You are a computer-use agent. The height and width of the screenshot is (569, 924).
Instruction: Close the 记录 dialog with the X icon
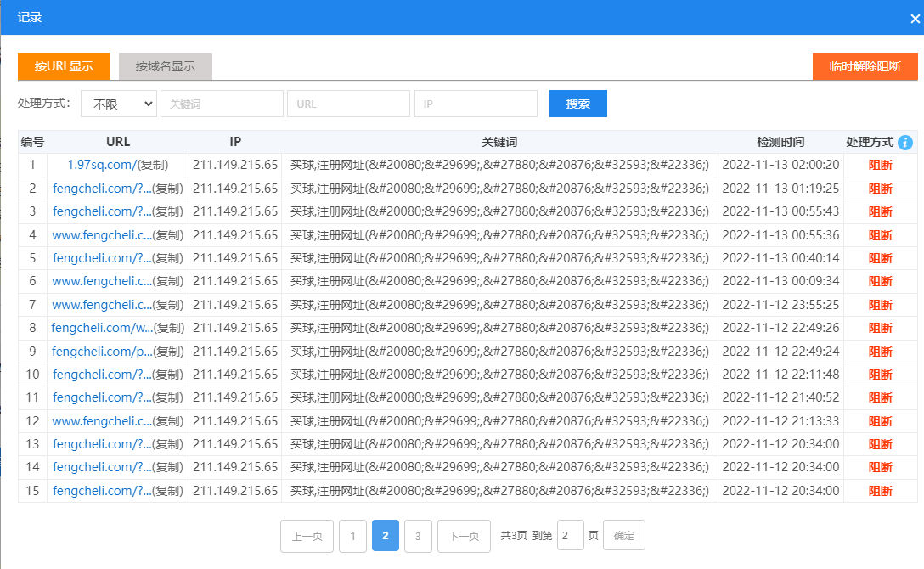[915, 19]
